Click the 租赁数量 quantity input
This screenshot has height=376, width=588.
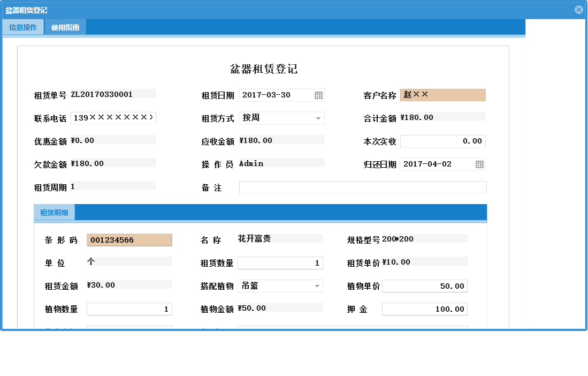point(281,262)
